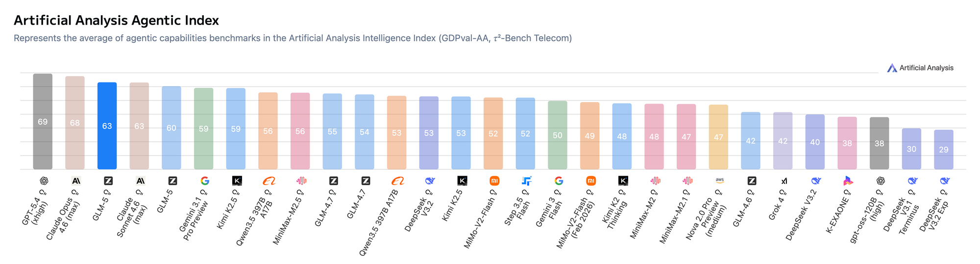Click the highlighted bright blue GLM-5 bar

(x=107, y=126)
